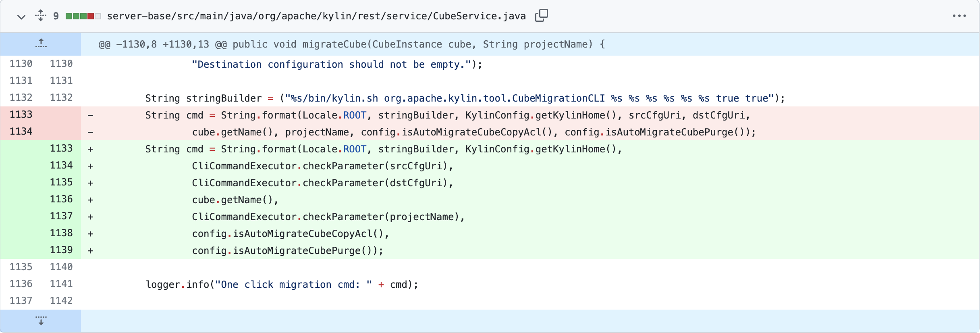Click old line number 1130

click(x=21, y=64)
